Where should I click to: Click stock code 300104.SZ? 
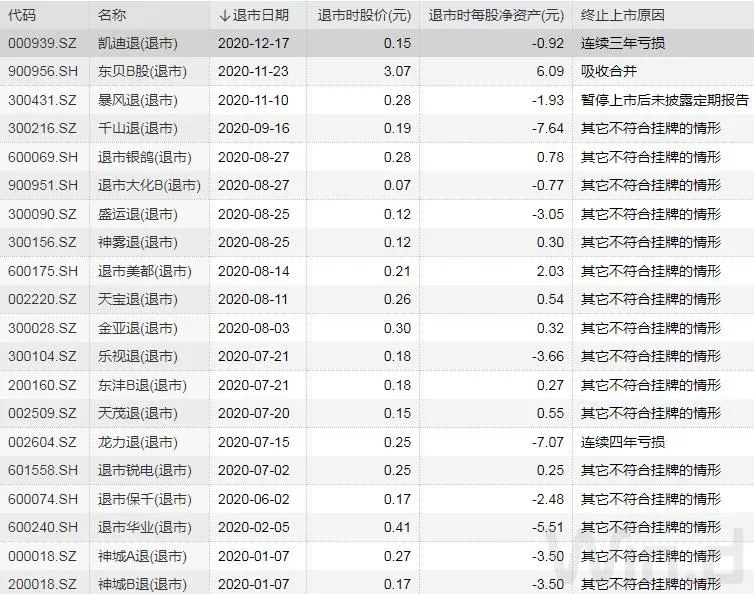[42, 356]
